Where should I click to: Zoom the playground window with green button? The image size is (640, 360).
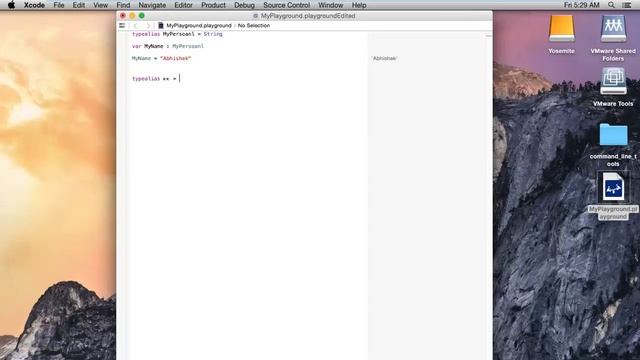142,16
